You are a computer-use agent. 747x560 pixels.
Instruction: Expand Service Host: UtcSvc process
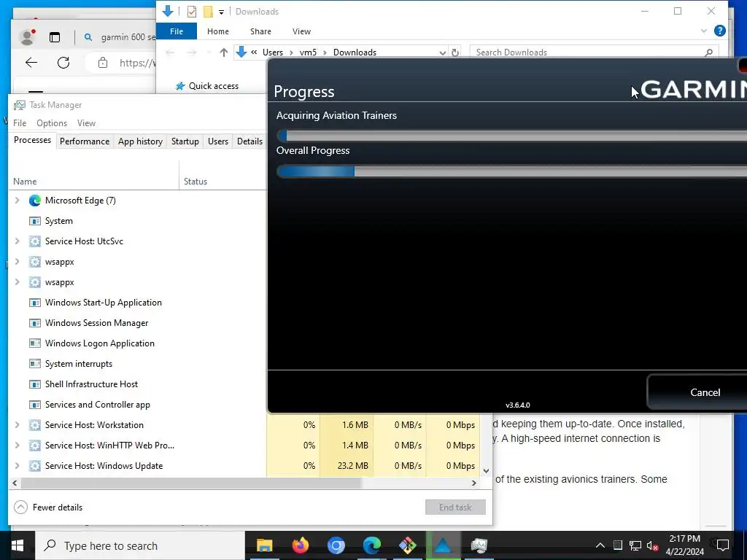coord(18,241)
